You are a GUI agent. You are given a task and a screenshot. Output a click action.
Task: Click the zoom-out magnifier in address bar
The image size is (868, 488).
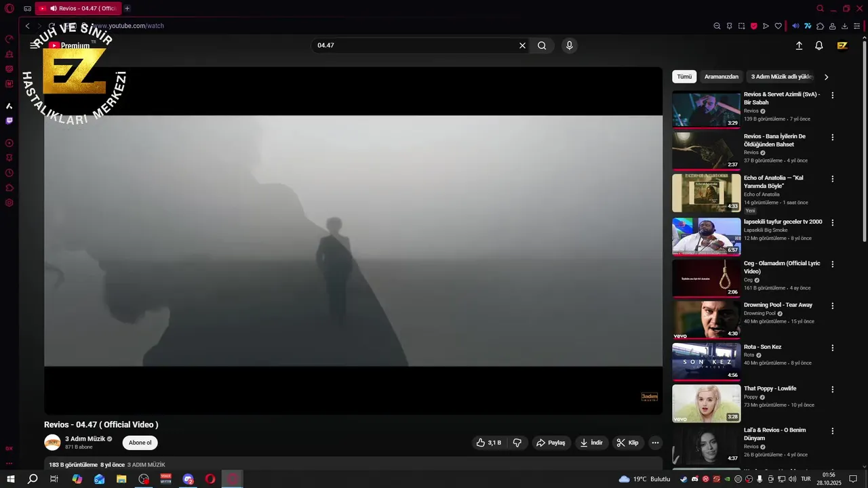(x=717, y=26)
